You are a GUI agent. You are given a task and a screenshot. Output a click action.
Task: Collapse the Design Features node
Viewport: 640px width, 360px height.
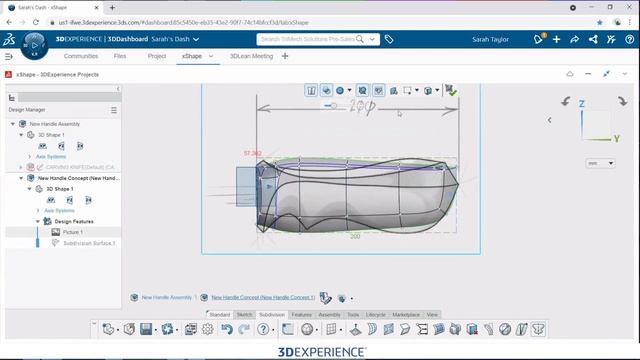(38, 221)
